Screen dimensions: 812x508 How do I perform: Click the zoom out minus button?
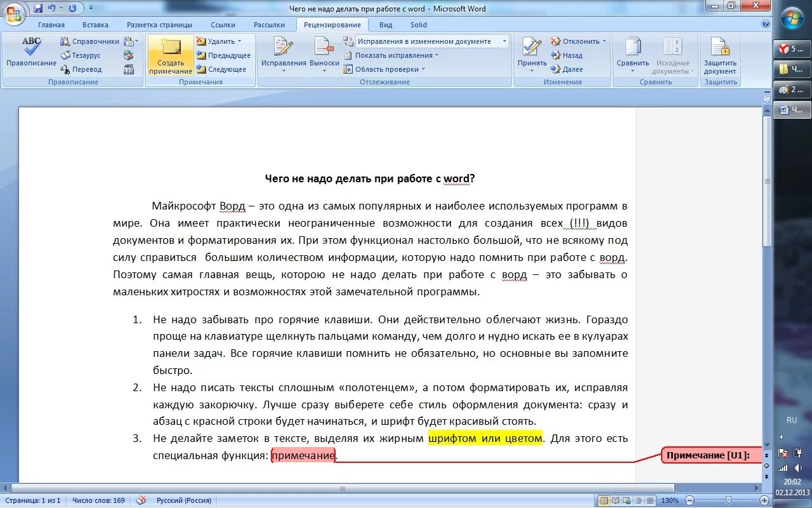click(690, 500)
